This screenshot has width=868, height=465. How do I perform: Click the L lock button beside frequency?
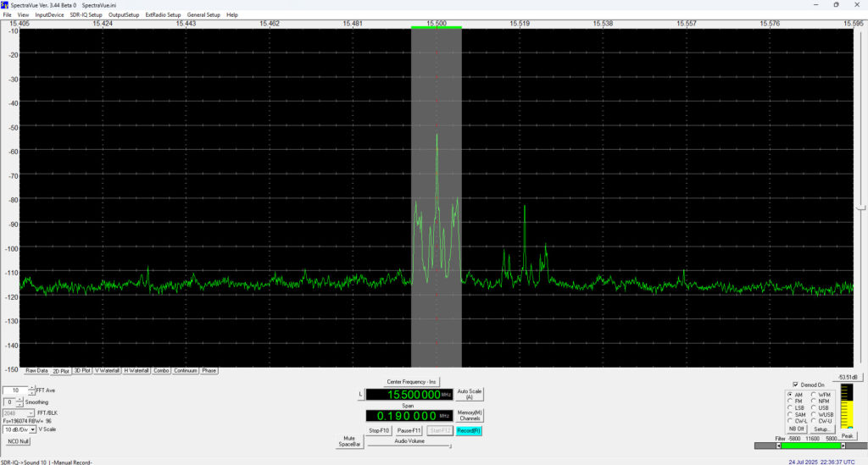click(360, 395)
